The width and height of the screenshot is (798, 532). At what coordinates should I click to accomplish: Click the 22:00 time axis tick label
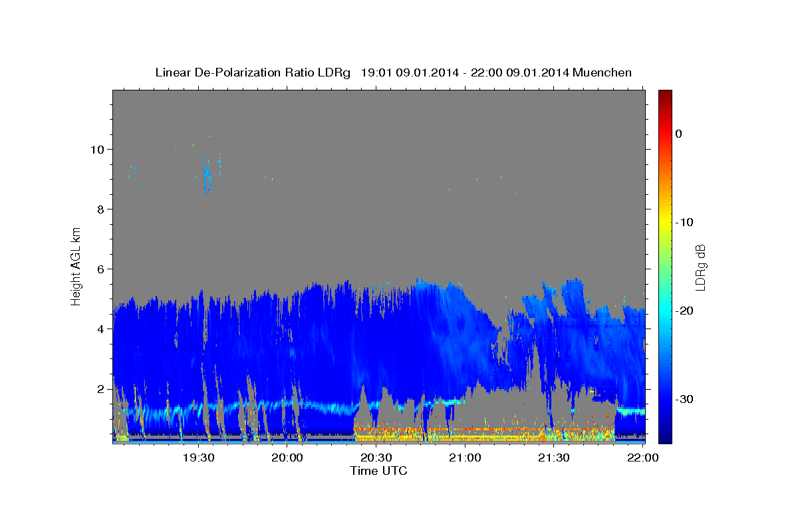[642, 458]
